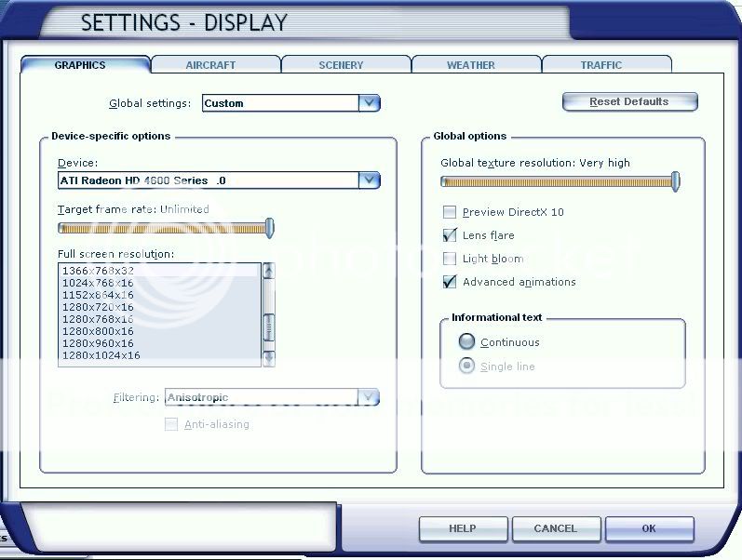Enable Preview DirectX 10 checkbox
The image size is (742, 560).
coord(451,212)
